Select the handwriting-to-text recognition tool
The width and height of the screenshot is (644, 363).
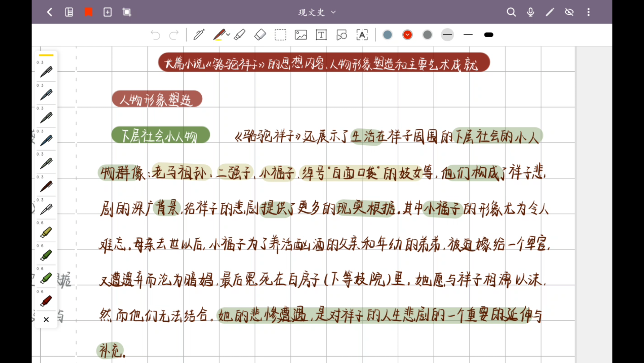pyautogui.click(x=362, y=35)
